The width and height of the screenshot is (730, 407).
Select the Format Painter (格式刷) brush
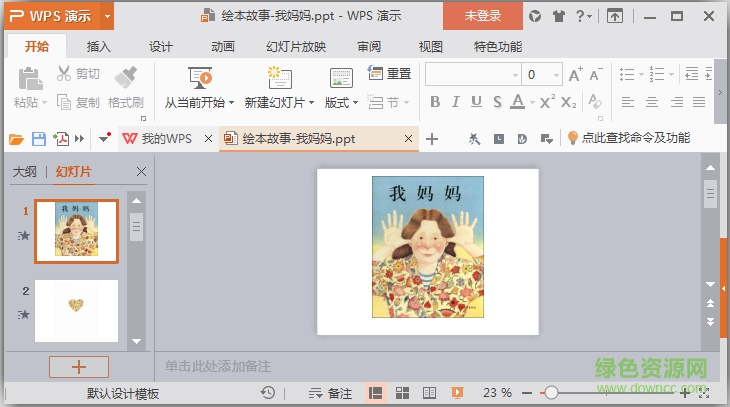[126, 77]
